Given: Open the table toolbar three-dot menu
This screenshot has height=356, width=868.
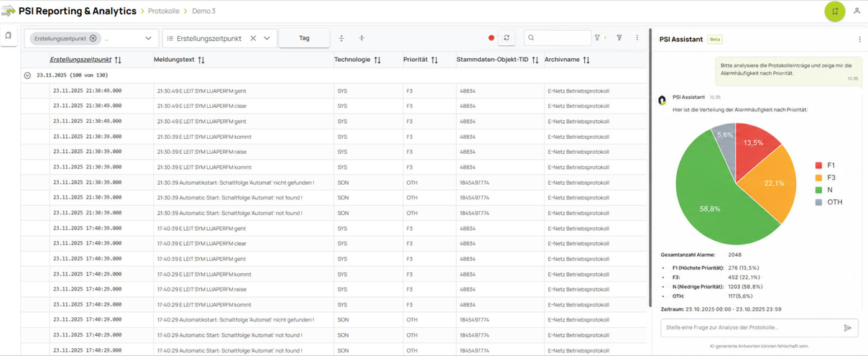Looking at the screenshot, I should coord(637,37).
